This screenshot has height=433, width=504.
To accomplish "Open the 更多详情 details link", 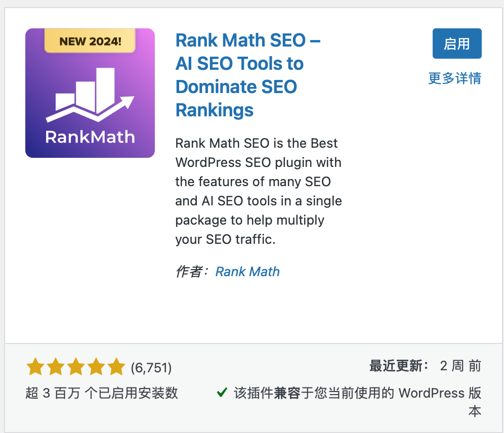I will point(454,78).
